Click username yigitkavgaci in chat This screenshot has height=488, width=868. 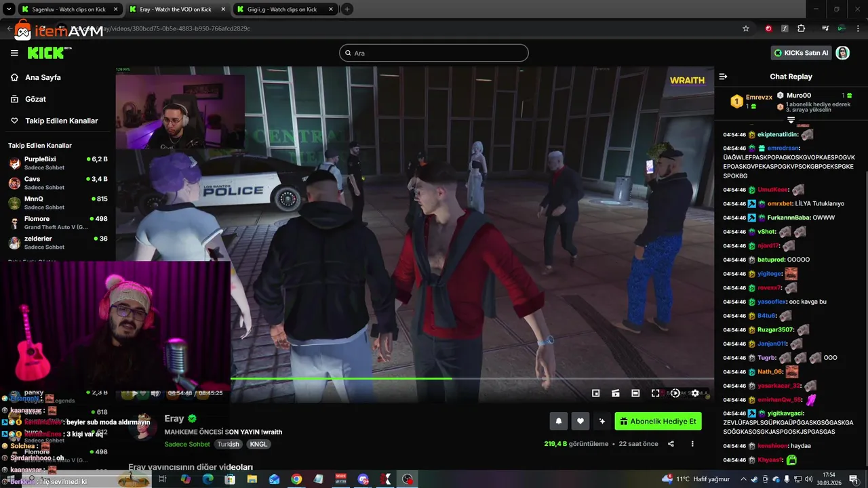(786, 413)
